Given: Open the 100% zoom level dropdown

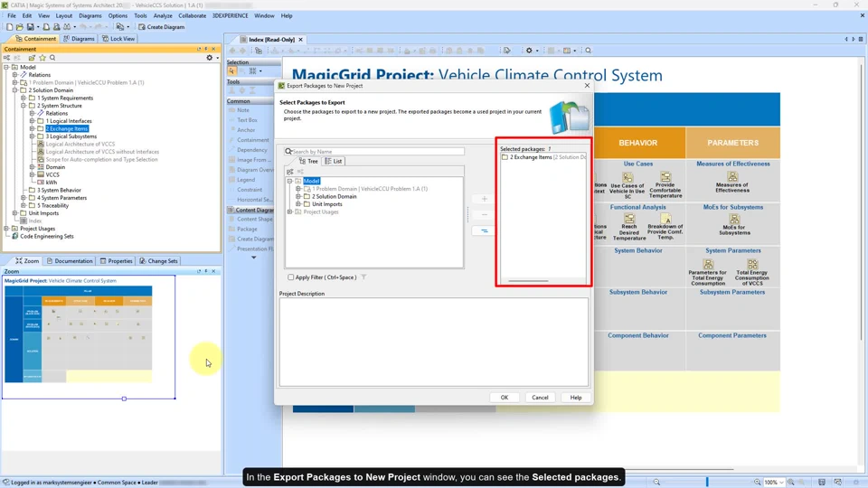Looking at the screenshot, I should [x=781, y=483].
